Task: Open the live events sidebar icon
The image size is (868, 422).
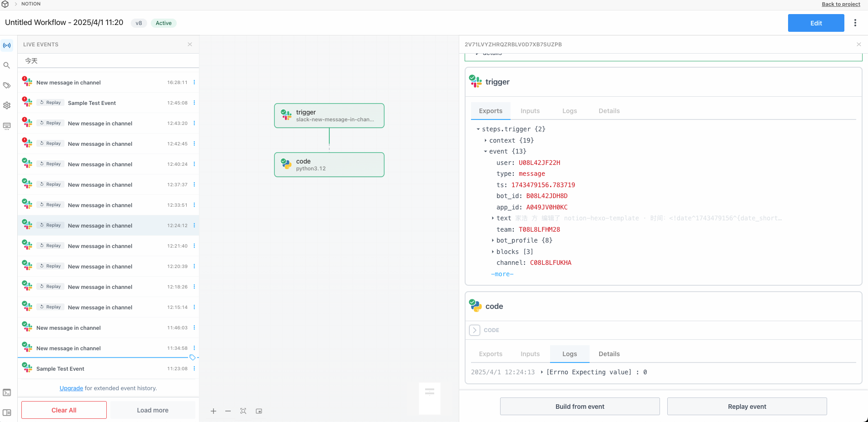Action: click(7, 45)
